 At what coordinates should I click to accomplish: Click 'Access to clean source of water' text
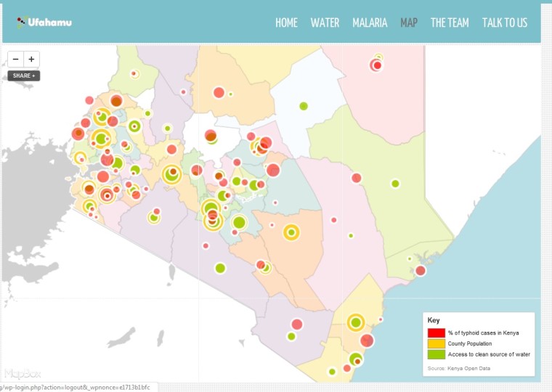(489, 354)
